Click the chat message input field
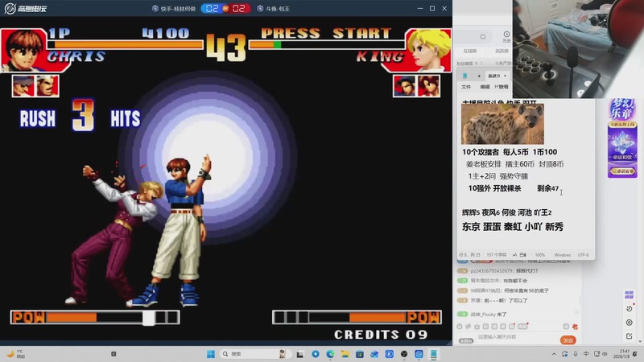The width and height of the screenshot is (644, 362). pyautogui.click(x=515, y=337)
